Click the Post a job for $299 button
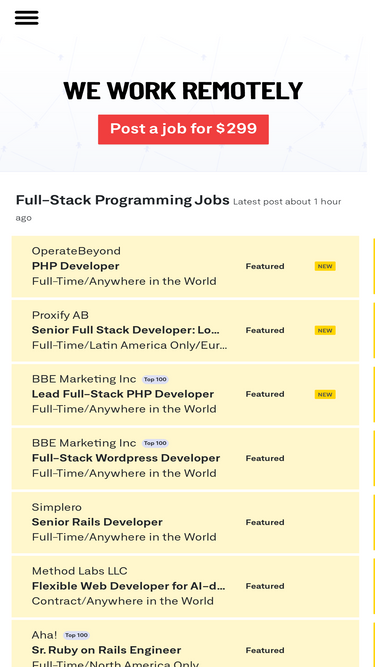Image resolution: width=375 pixels, height=667 pixels. pos(183,129)
